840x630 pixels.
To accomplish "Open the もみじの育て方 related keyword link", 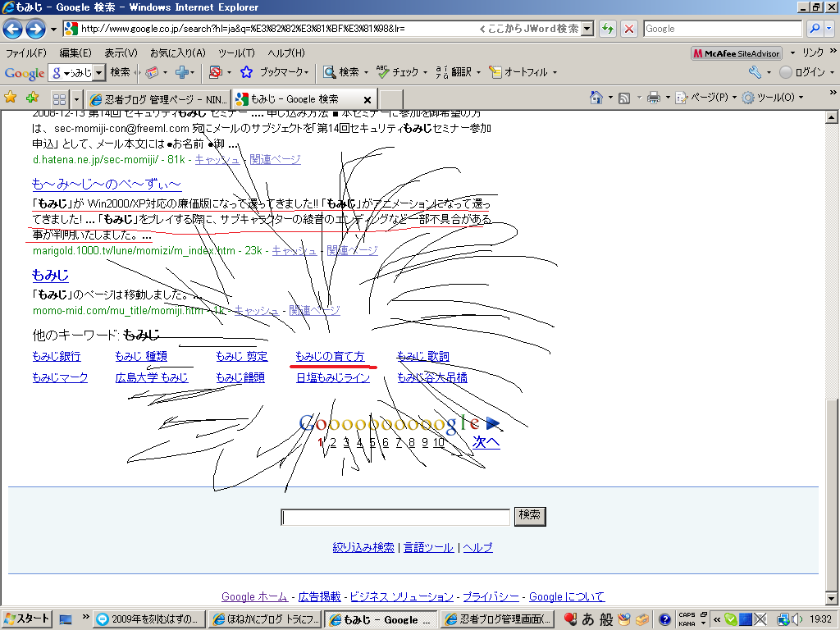I will coord(330,356).
